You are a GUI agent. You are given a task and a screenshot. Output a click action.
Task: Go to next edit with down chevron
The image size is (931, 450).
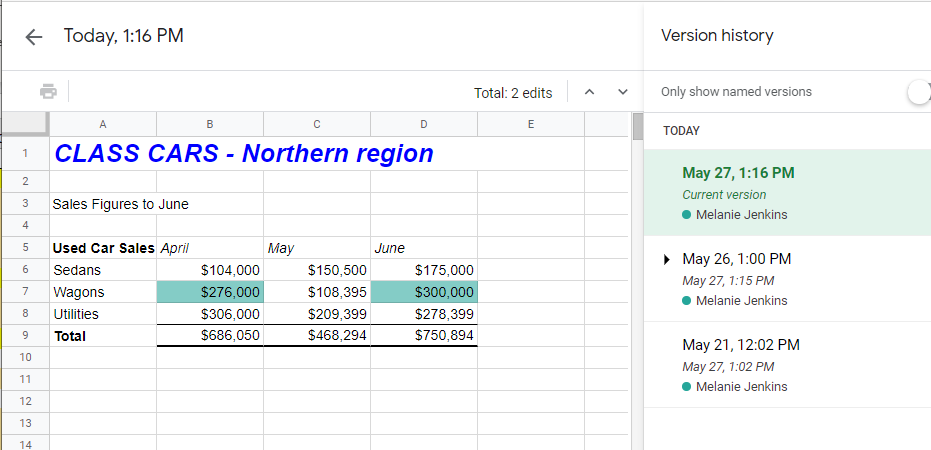623,92
